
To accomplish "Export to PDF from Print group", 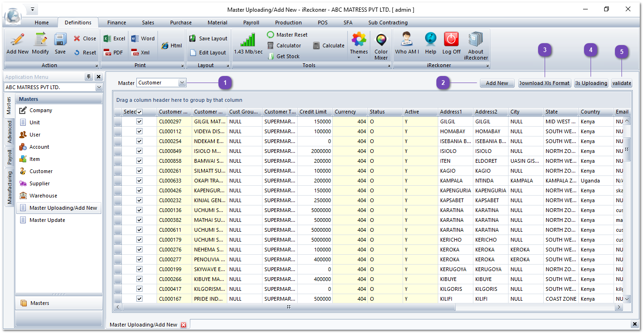I will coord(113,53).
